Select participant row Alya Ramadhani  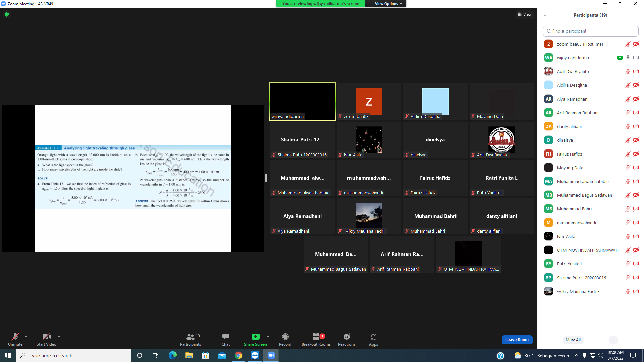point(590,99)
